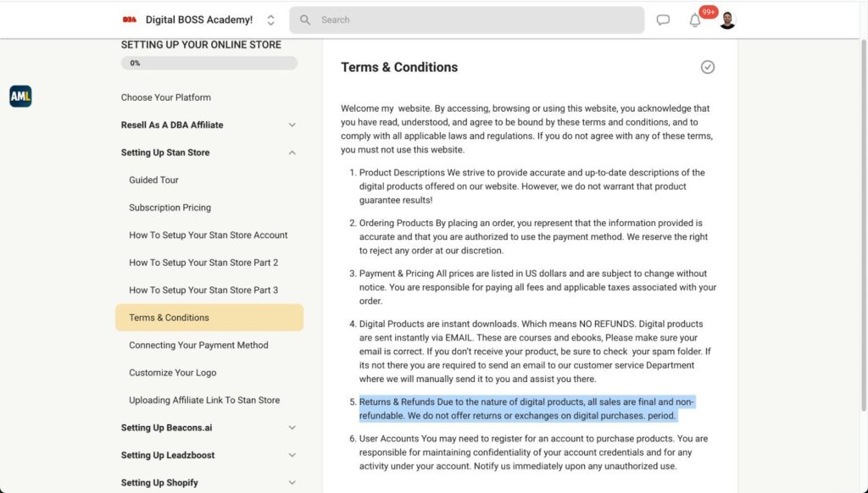Open Customize Your Logo lesson
Image resolution: width=868 pixels, height=493 pixels.
point(173,373)
